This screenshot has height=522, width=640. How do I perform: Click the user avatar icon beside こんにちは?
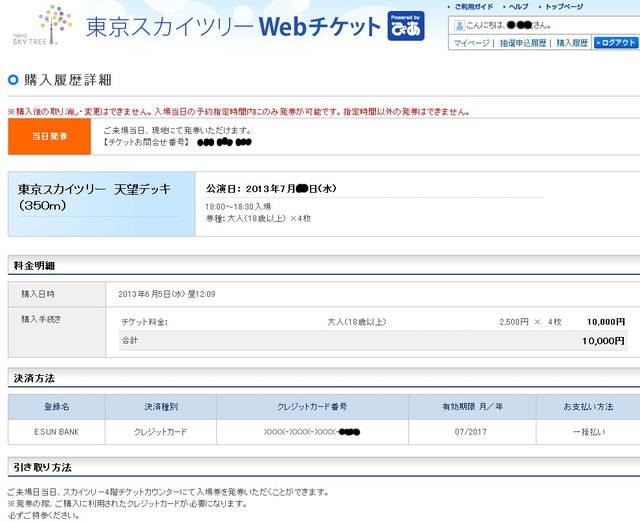pyautogui.click(x=459, y=26)
